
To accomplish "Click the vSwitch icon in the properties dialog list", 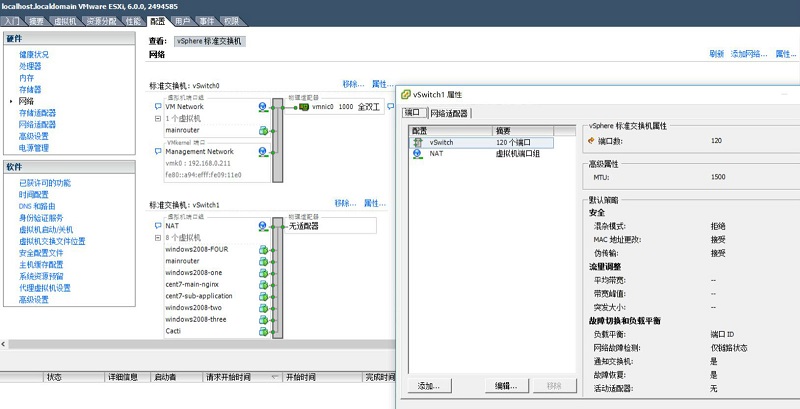I will pos(418,143).
